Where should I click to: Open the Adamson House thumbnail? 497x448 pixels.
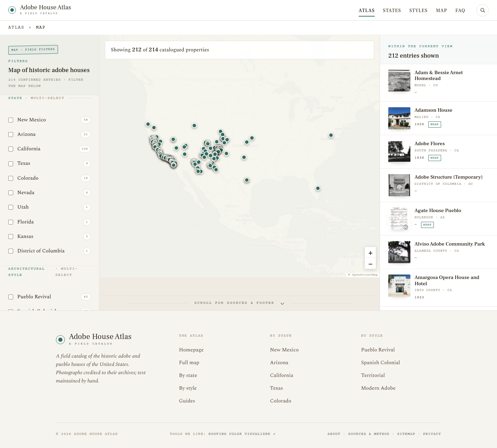tap(399, 118)
